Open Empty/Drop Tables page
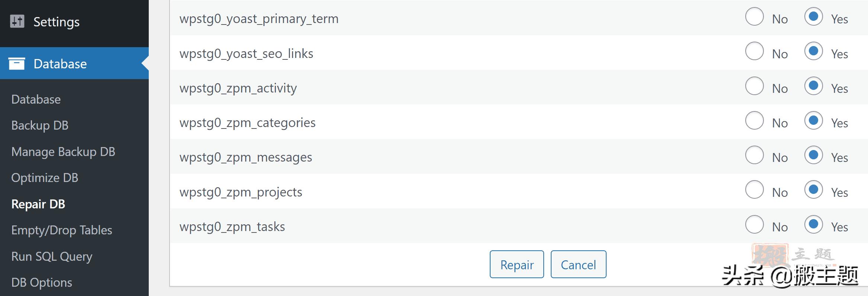This screenshot has width=868, height=296. (62, 230)
